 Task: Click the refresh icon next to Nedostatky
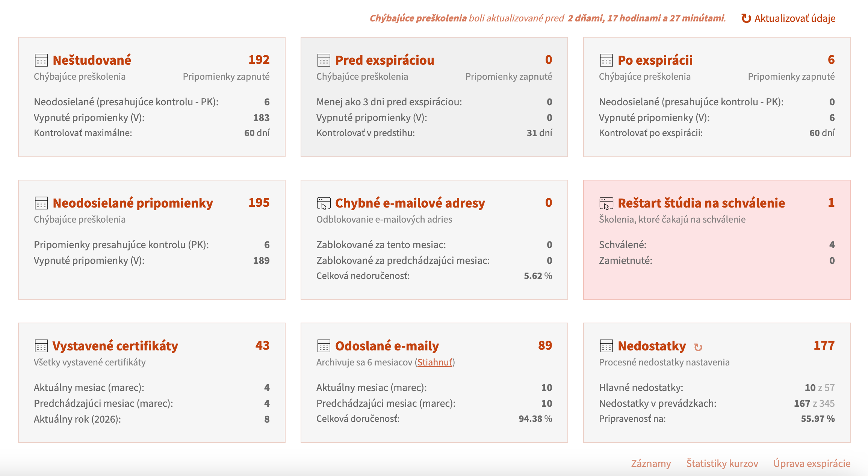[x=698, y=347]
